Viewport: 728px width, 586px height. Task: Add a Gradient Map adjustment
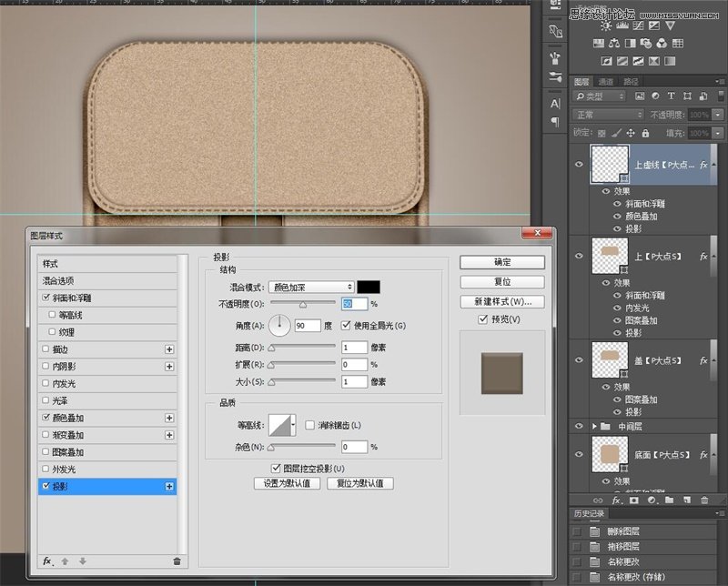point(670,61)
